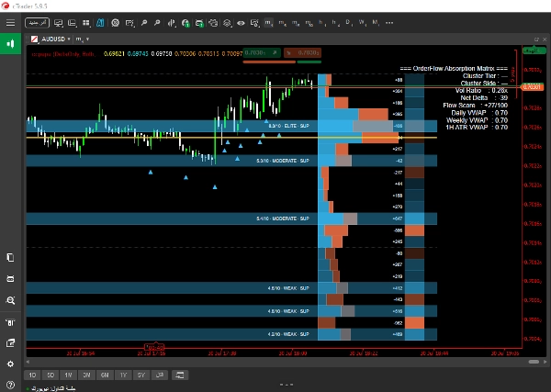Open the cBots icon with green badge

click(x=199, y=23)
